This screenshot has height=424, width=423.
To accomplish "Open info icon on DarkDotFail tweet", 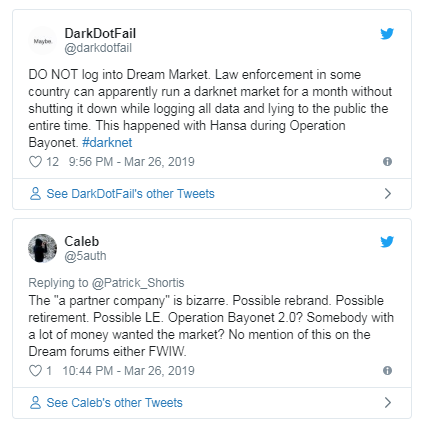I will (387, 162).
